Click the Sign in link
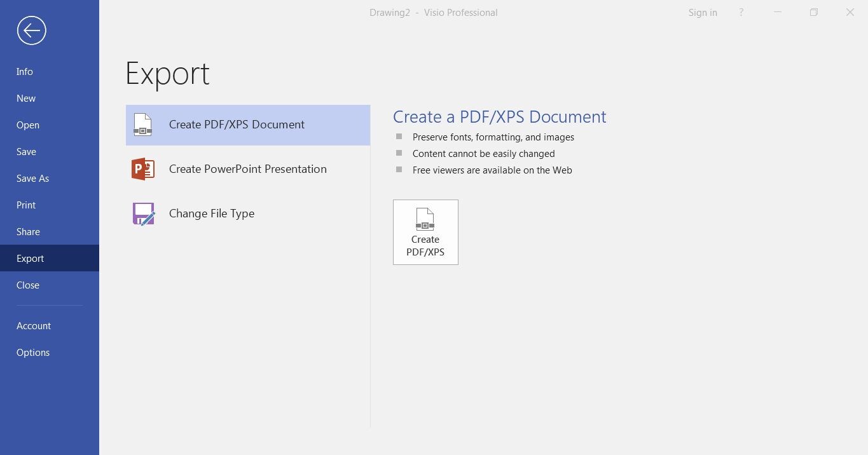This screenshot has width=868, height=455. tap(702, 12)
